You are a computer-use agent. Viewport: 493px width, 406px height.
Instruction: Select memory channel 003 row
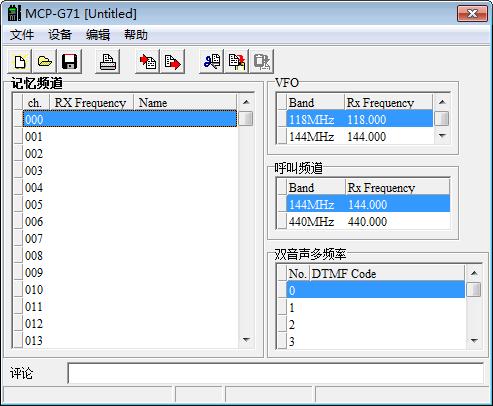coord(130,170)
